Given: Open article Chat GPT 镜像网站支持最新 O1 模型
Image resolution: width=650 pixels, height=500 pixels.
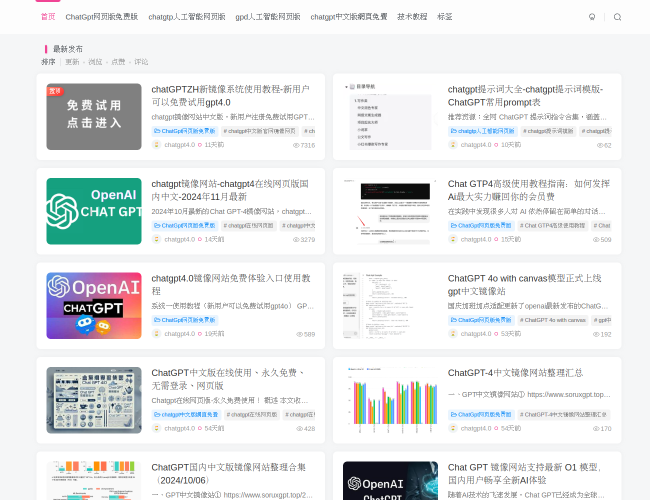Looking at the screenshot, I should (x=524, y=473).
